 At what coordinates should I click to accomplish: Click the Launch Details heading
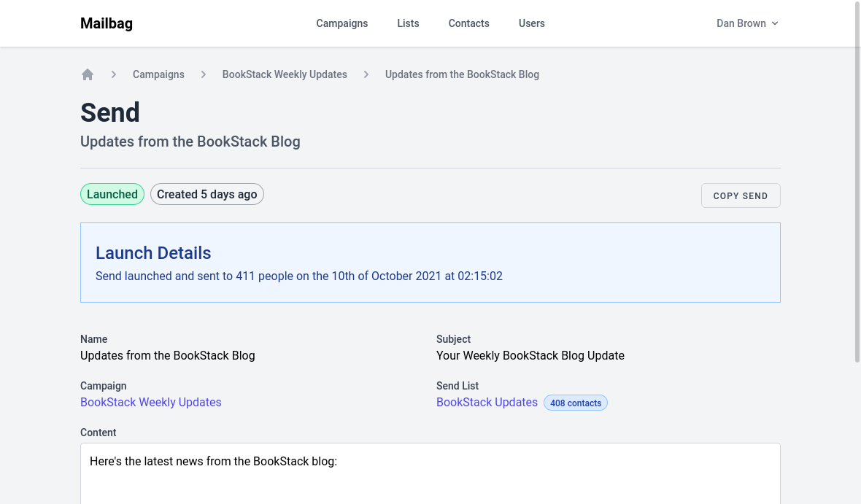click(153, 252)
